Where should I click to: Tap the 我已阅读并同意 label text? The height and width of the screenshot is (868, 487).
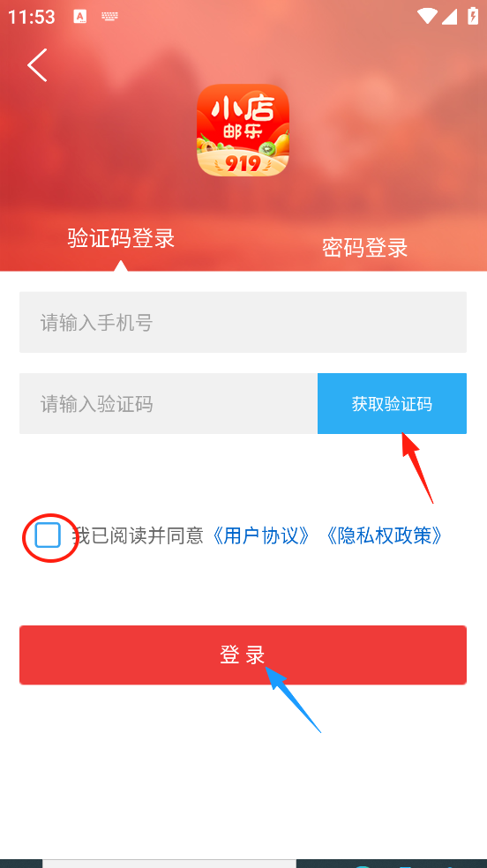tap(138, 535)
